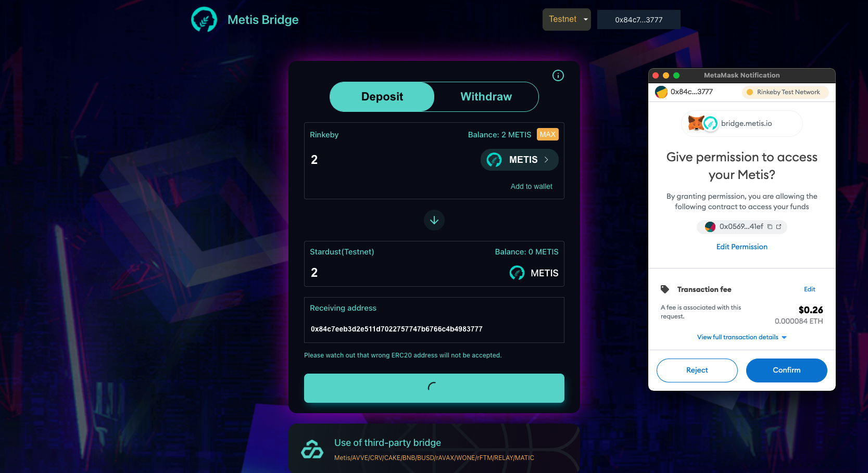Switch to the Withdraw tab

click(x=486, y=97)
